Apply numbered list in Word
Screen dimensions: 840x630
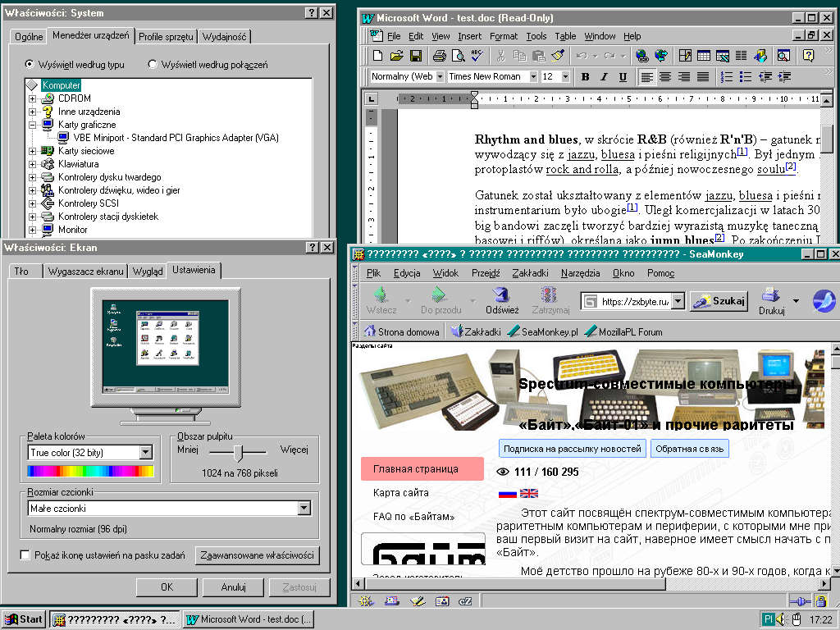pyautogui.click(x=727, y=76)
